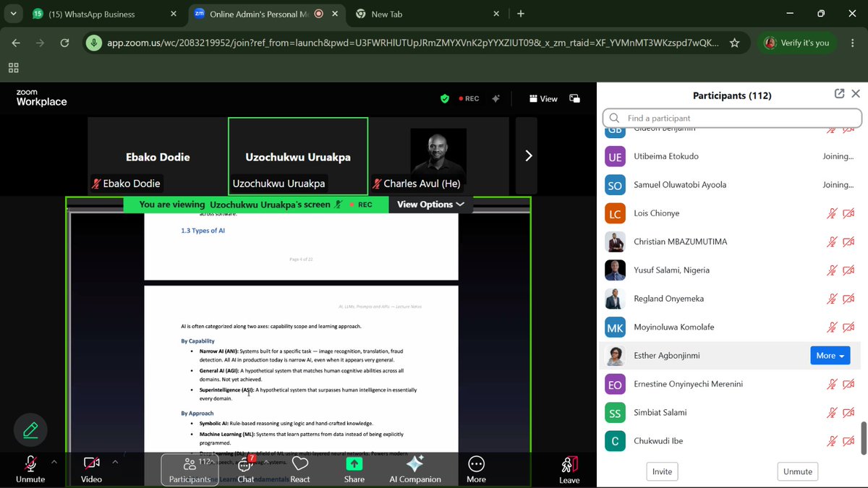The image size is (868, 488).
Task: Click the Find a participant field
Action: pos(732,118)
